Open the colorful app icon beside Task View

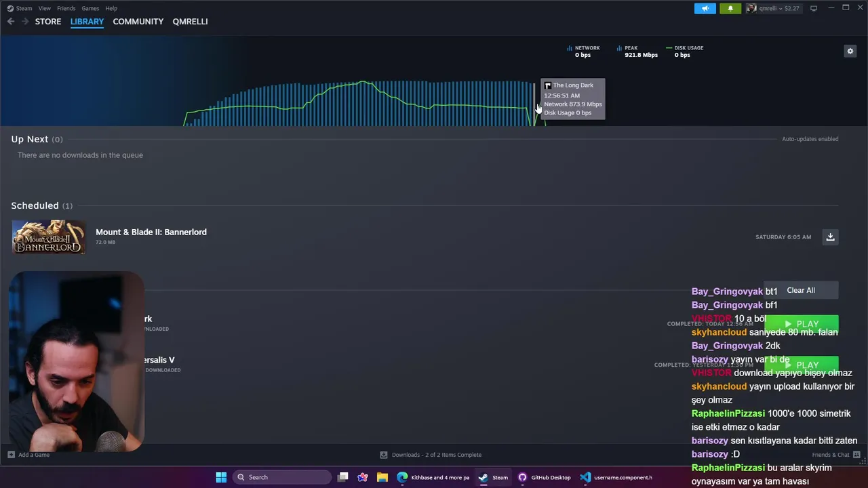[363, 477]
